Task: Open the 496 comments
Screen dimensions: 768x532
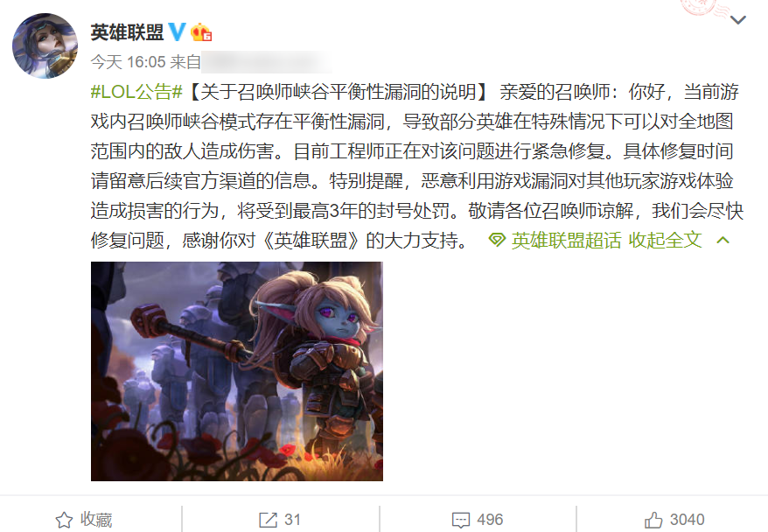Action: (490, 520)
